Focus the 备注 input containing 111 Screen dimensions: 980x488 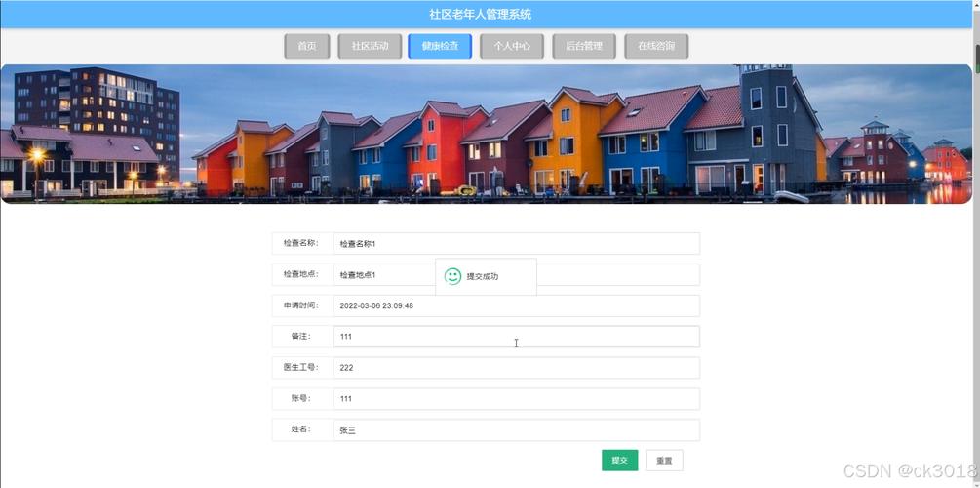[516, 337]
